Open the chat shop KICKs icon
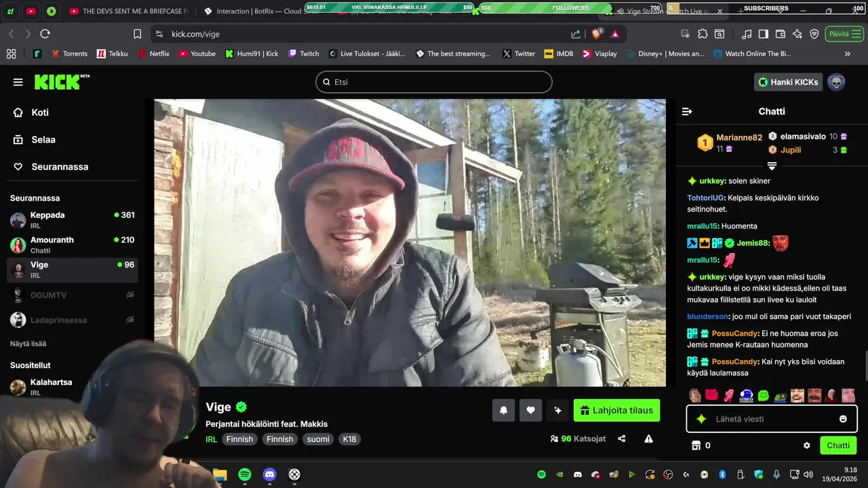The height and width of the screenshot is (488, 868). (x=695, y=445)
